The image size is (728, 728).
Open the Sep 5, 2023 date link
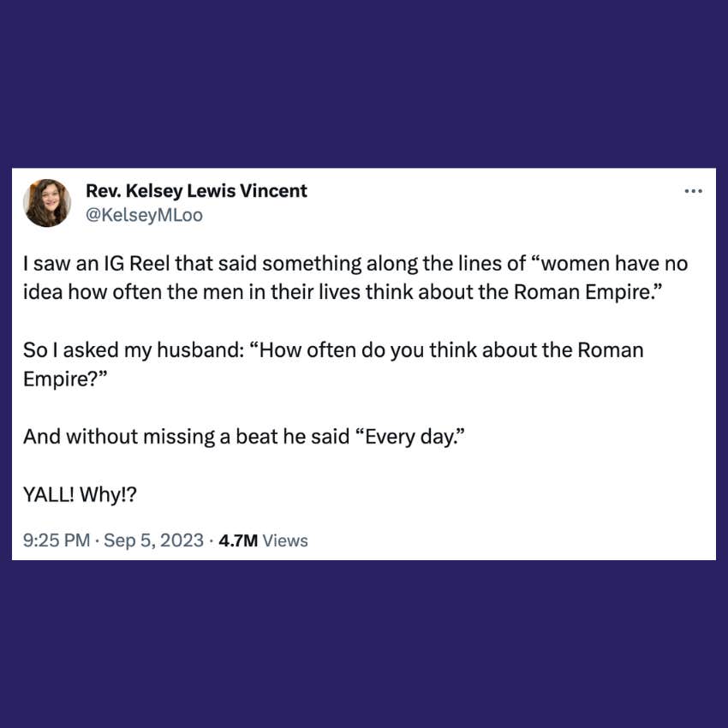152,540
